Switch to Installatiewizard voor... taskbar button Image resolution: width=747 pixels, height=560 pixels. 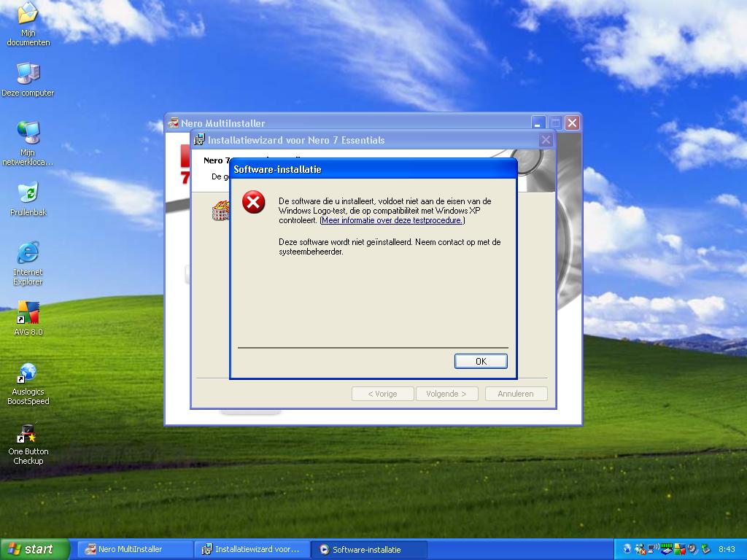coord(252,549)
